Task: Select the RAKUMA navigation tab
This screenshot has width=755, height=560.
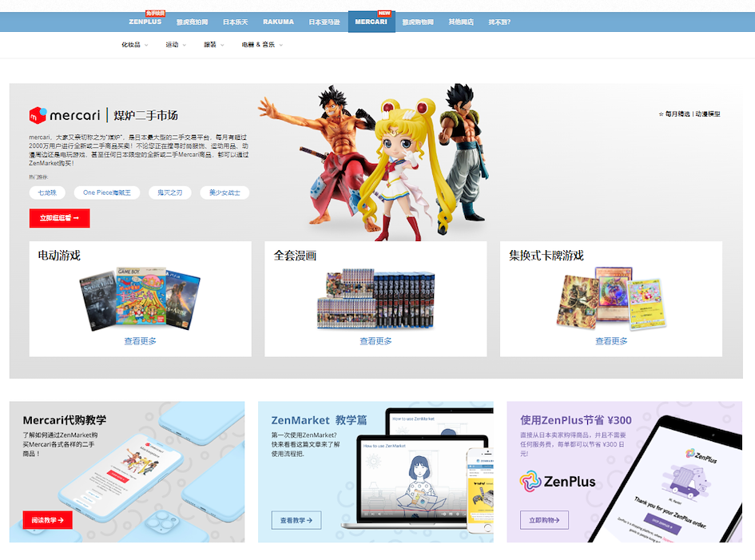Action: [x=278, y=22]
